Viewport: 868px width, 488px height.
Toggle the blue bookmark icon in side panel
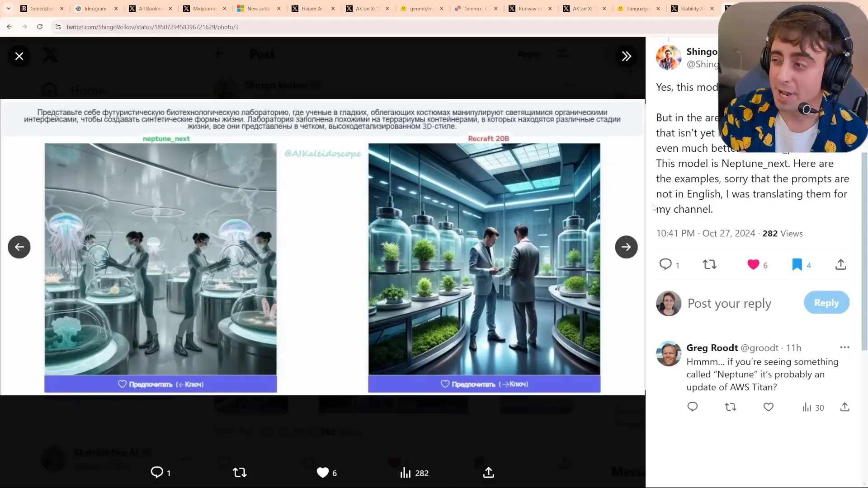coord(797,264)
